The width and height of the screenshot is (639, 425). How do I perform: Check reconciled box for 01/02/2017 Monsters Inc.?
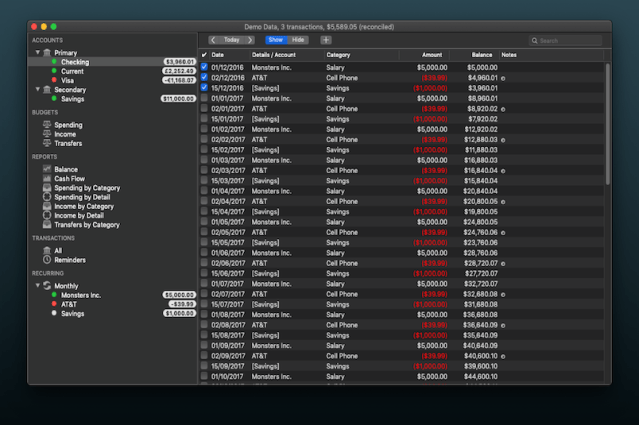click(204, 129)
